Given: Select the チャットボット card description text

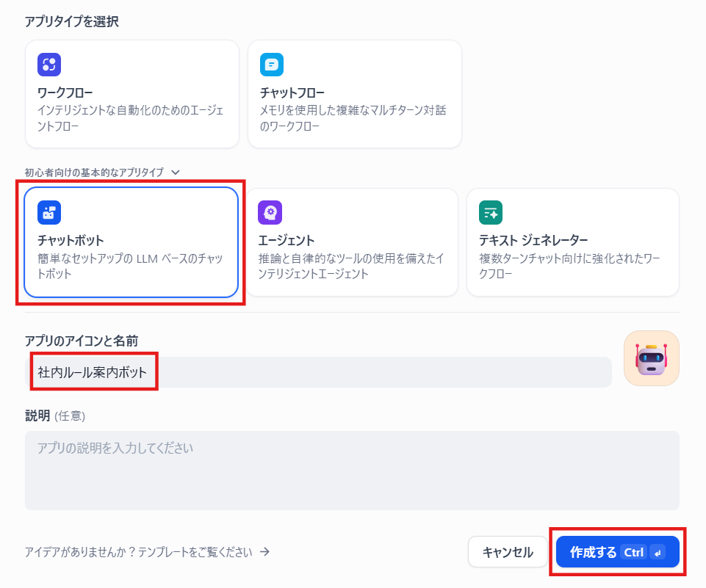Looking at the screenshot, I should point(130,266).
